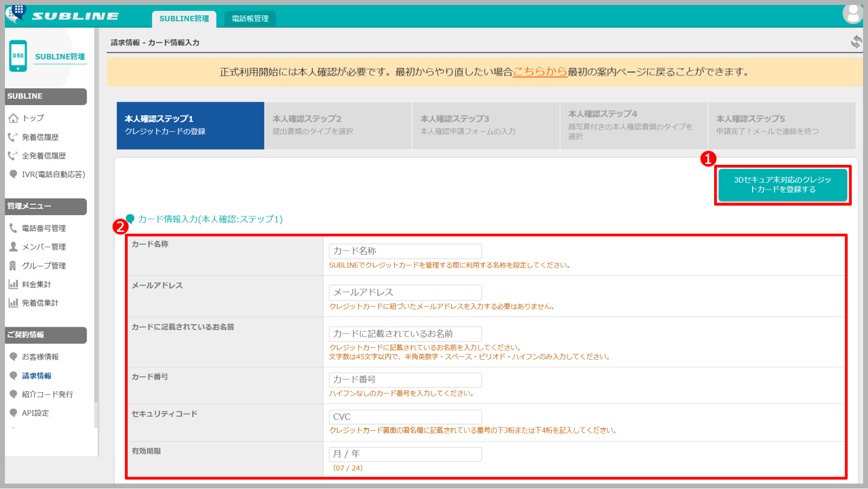The image size is (868, 489).
Task: Select the SUBLINE管理 top tab
Action: coord(184,19)
